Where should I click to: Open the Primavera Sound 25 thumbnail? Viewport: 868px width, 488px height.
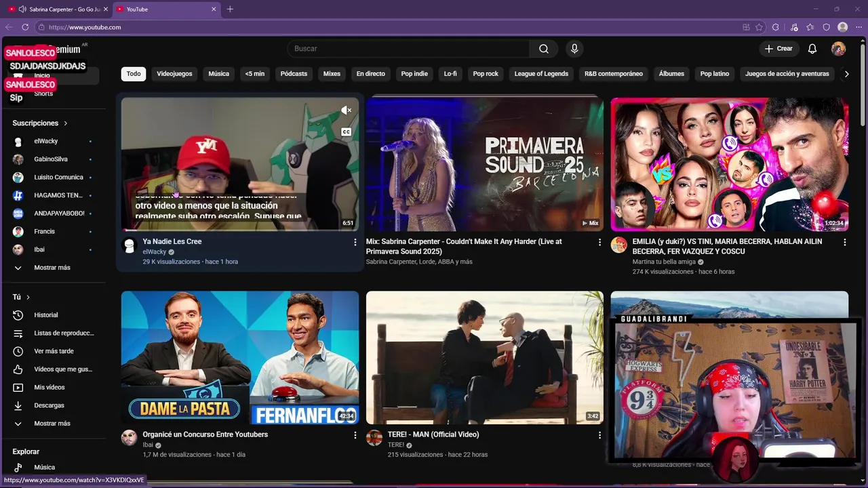(485, 164)
